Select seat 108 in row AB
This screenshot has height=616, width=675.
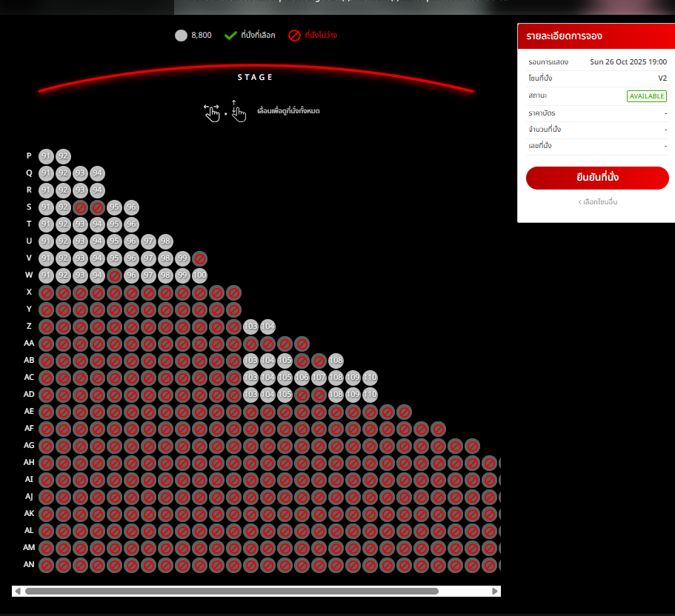point(336,361)
